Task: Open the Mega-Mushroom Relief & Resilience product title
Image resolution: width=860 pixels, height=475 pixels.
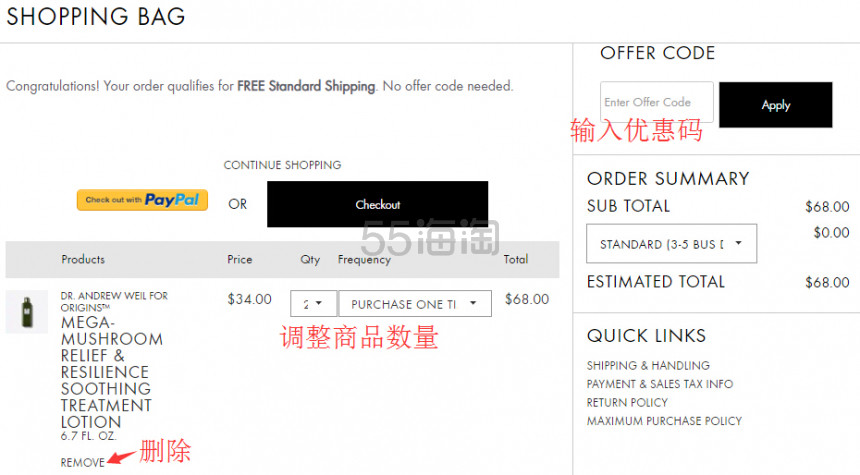Action: (x=111, y=372)
